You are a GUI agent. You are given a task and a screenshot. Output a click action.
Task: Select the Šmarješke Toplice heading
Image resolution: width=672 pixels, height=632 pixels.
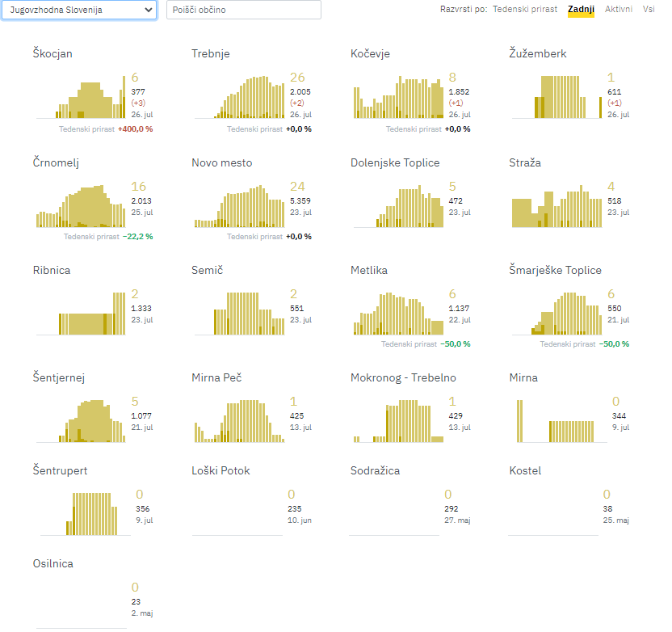(555, 271)
